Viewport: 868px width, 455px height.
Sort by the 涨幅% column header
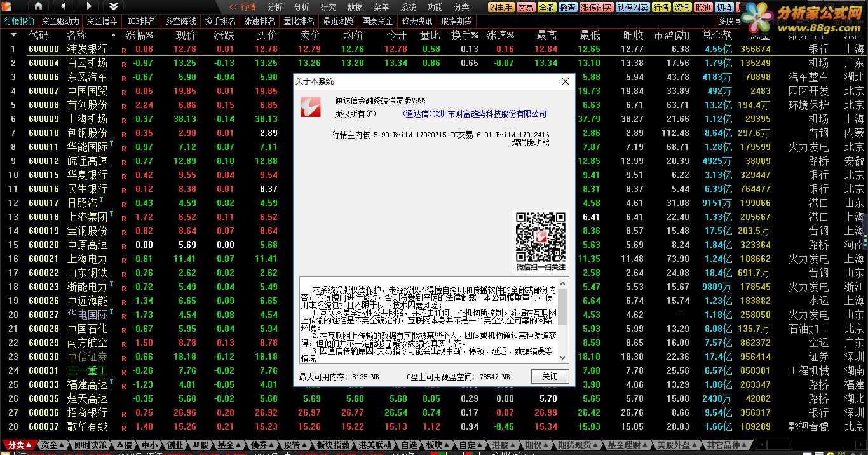click(x=140, y=35)
